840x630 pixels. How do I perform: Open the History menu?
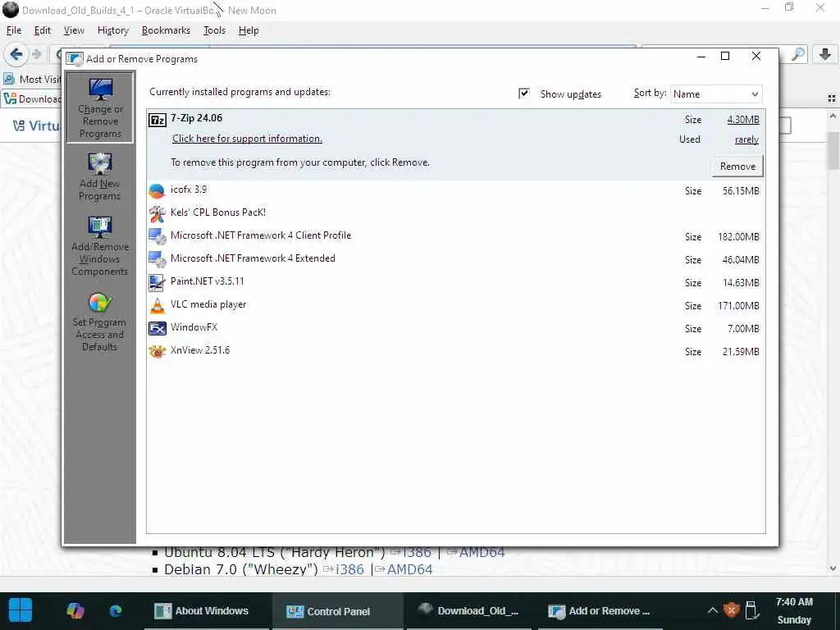click(113, 30)
